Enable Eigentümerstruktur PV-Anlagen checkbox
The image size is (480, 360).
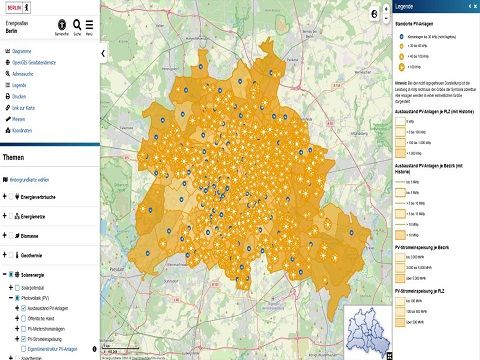tap(23, 349)
